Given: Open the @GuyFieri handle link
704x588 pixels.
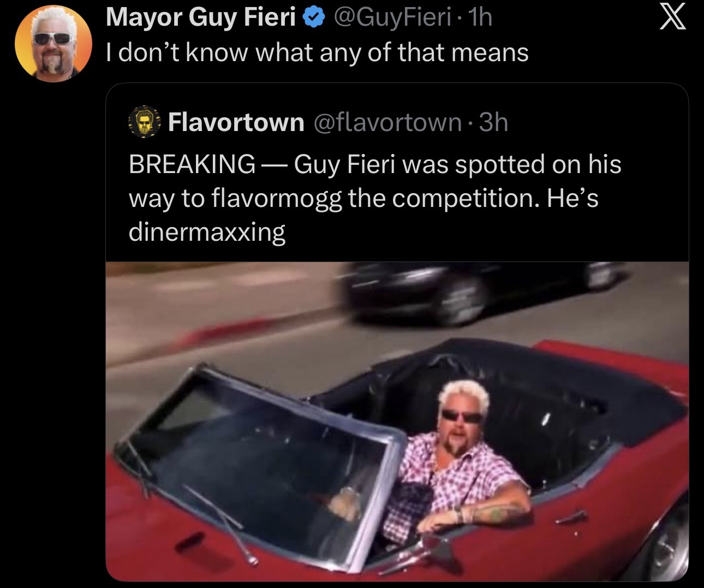Looking at the screenshot, I should tap(391, 18).
